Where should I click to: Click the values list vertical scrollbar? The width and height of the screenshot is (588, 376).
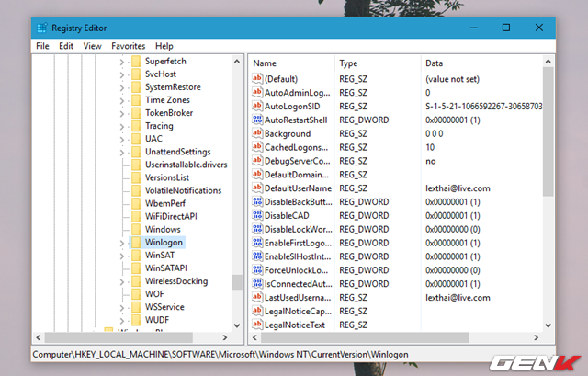[x=548, y=129]
